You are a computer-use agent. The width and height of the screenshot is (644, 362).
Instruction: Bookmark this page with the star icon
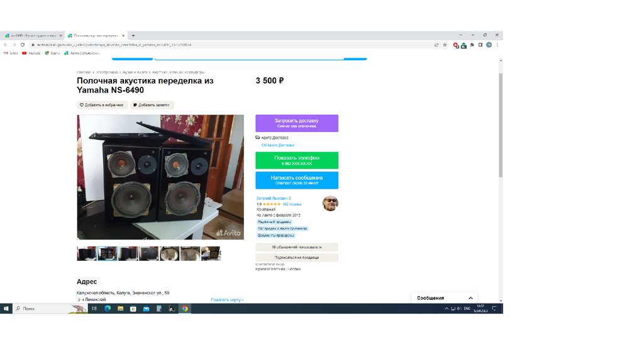(x=445, y=45)
